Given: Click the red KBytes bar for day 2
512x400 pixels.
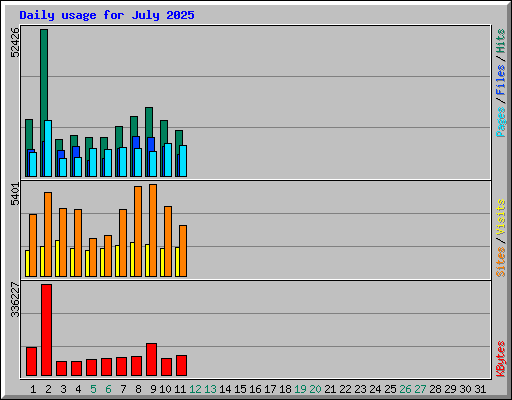Looking at the screenshot, I should point(46,330).
